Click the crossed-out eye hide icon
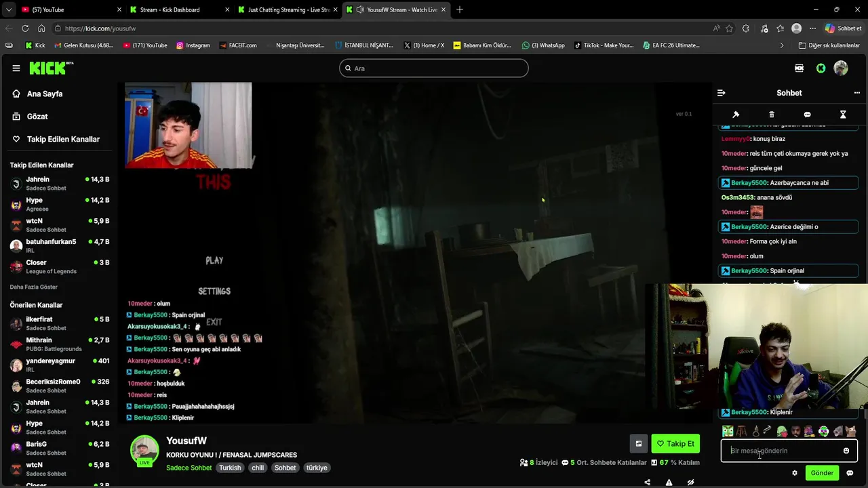Screen dimensions: 868x488 pyautogui.click(x=690, y=483)
